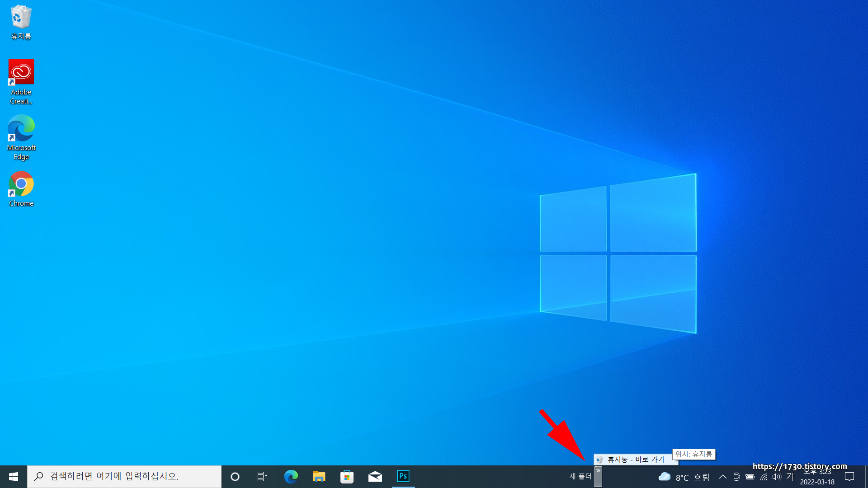Show hidden system tray icons
Viewport: 868px width, 488px height.
click(x=722, y=477)
